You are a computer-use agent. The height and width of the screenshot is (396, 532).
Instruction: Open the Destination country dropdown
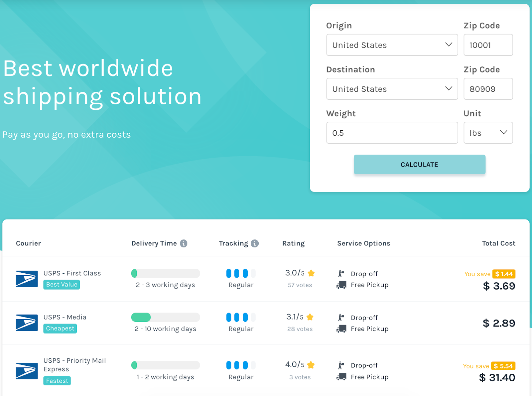tap(392, 89)
